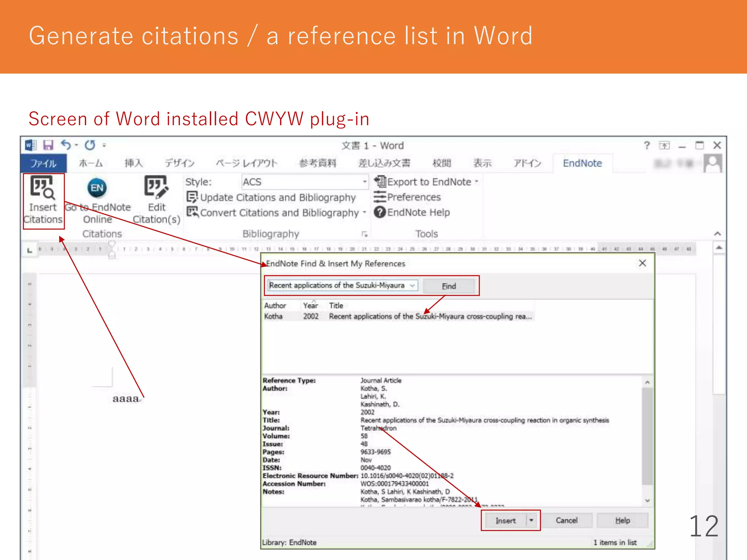
Task: Sort by the Year column header
Action: click(310, 306)
